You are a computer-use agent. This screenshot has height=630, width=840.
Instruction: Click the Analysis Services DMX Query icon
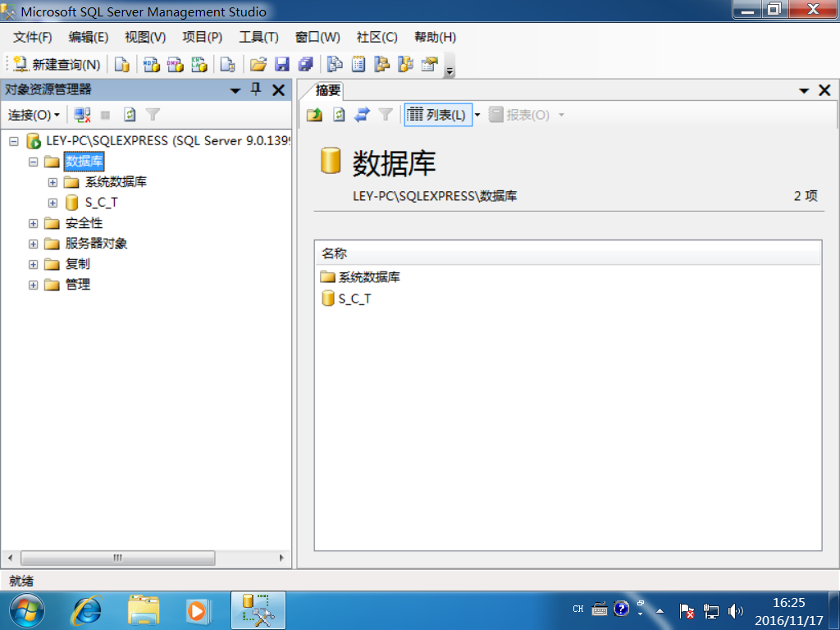point(176,64)
